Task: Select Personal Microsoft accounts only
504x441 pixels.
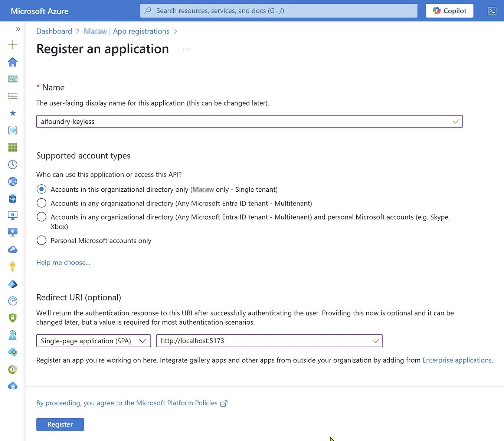Action: (x=41, y=240)
